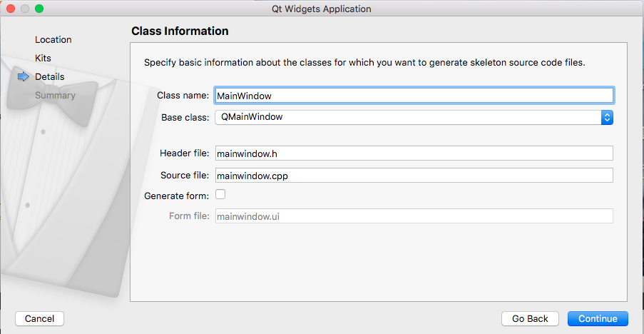The width and height of the screenshot is (644, 334).
Task: Click the Base class label
Action: (x=185, y=118)
